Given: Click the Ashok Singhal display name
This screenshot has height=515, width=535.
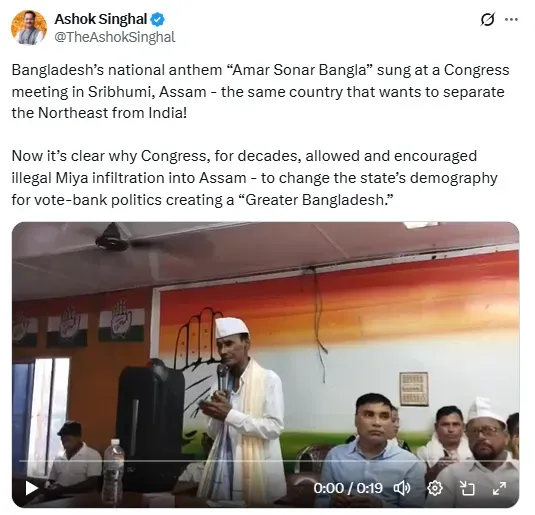Looking at the screenshot, I should click(101, 19).
